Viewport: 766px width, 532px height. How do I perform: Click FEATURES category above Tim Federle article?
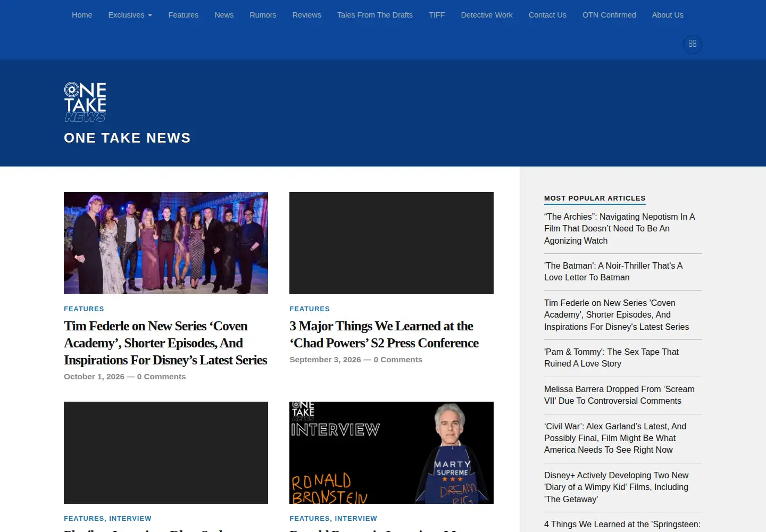point(84,309)
